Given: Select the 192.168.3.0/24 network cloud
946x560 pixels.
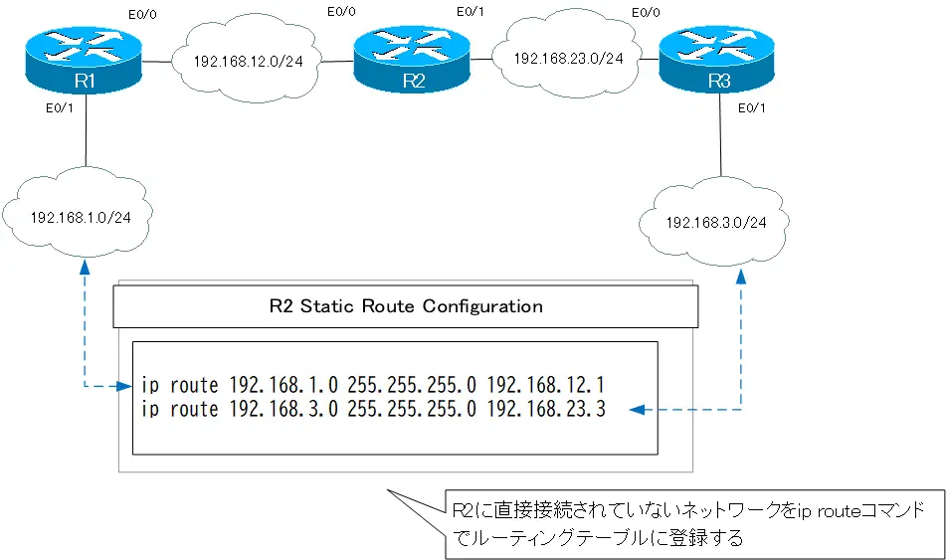Looking at the screenshot, I should coord(715,222).
